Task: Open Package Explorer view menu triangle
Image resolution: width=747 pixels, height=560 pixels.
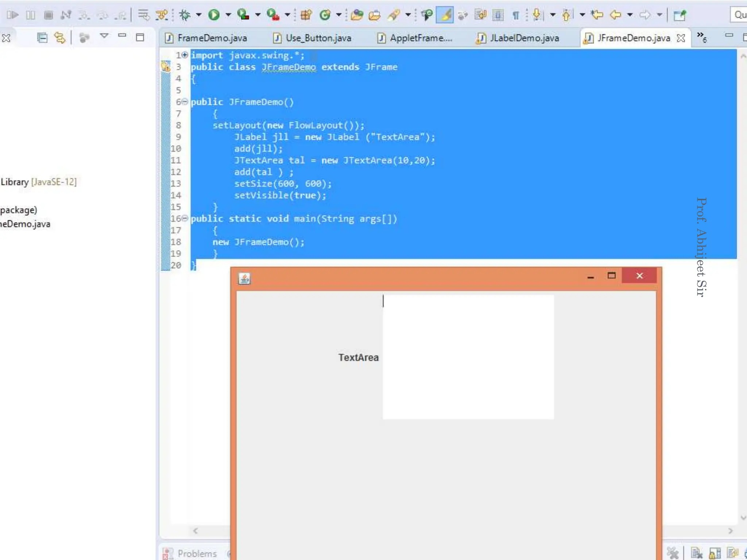Action: (104, 36)
